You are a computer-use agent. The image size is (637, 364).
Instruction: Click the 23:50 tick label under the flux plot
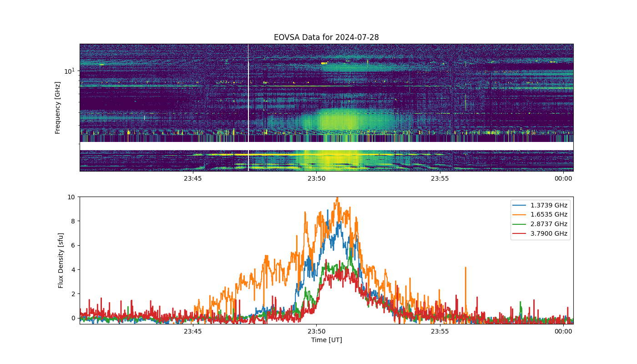click(x=316, y=331)
